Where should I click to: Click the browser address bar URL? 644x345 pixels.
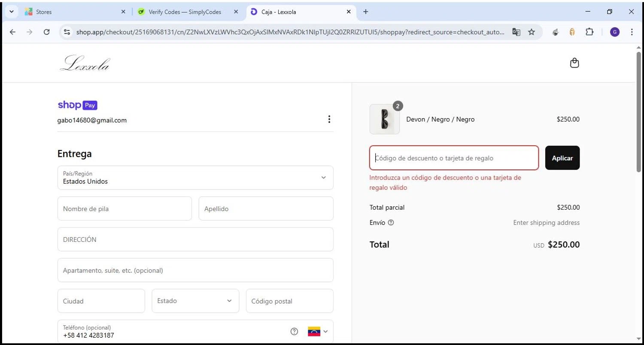[x=290, y=32]
